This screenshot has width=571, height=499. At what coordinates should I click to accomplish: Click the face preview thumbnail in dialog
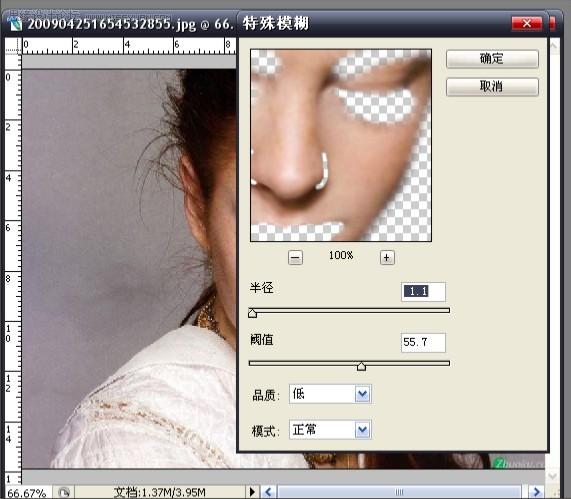tap(341, 145)
